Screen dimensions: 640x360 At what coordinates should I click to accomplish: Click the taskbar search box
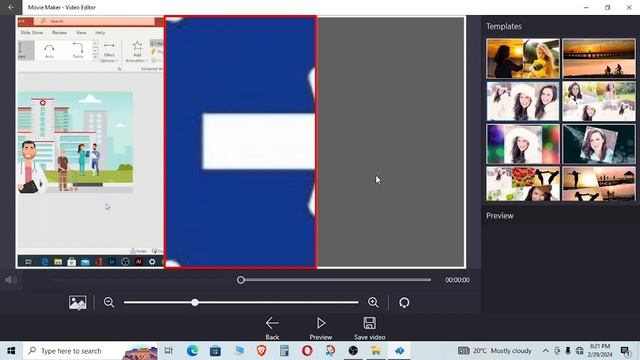91,351
